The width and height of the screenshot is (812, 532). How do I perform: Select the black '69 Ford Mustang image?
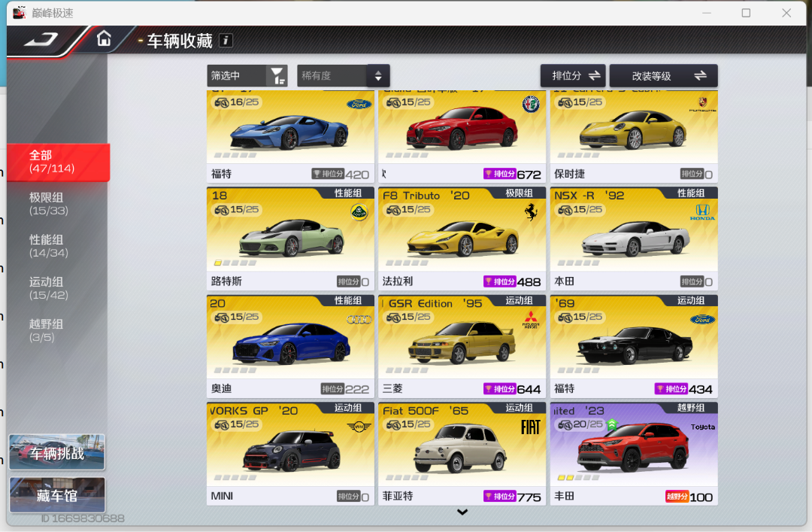[x=635, y=345]
